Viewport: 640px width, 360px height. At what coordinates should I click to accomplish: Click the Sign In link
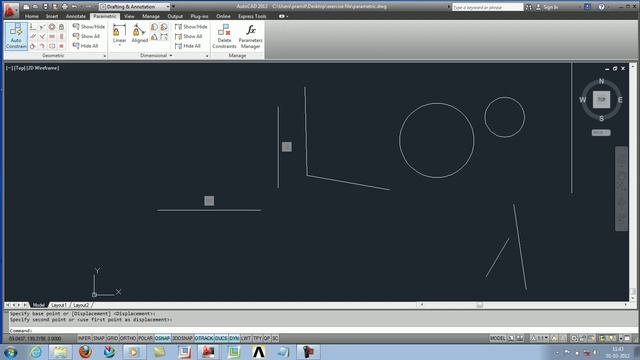coord(550,7)
